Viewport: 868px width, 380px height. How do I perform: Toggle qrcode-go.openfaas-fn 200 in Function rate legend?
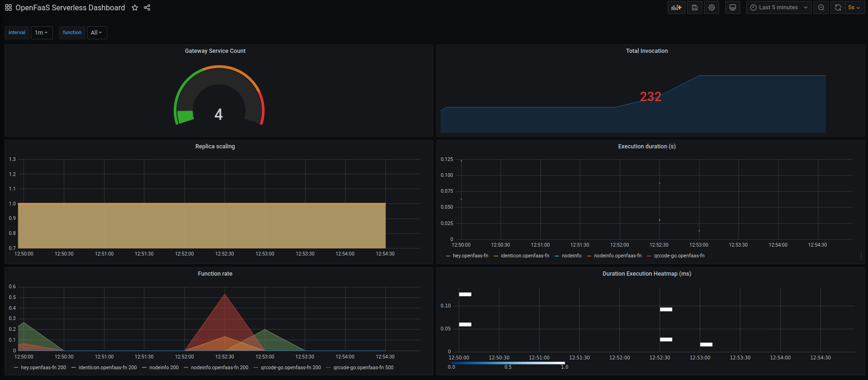(291, 367)
